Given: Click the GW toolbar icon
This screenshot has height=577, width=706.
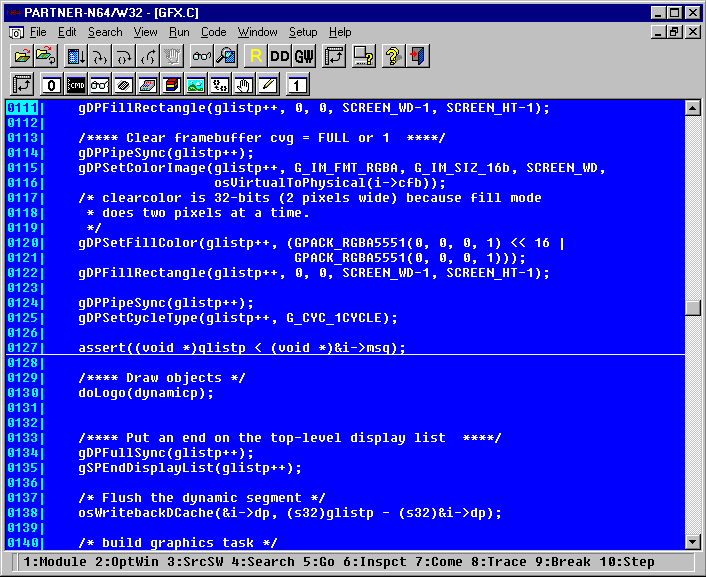Looking at the screenshot, I should pos(304,56).
